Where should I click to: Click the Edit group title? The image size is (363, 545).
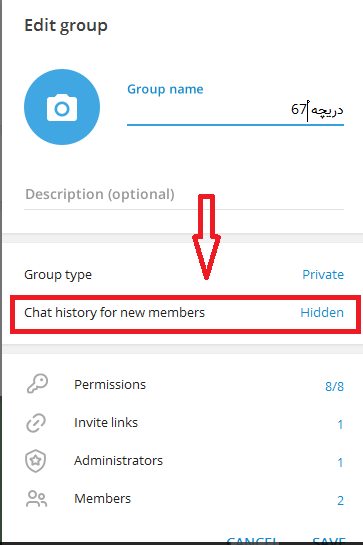[x=66, y=26]
